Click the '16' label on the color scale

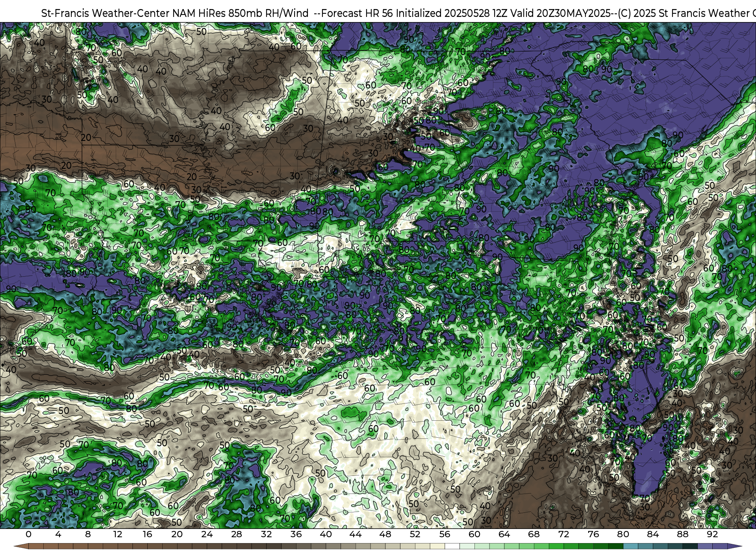click(147, 534)
